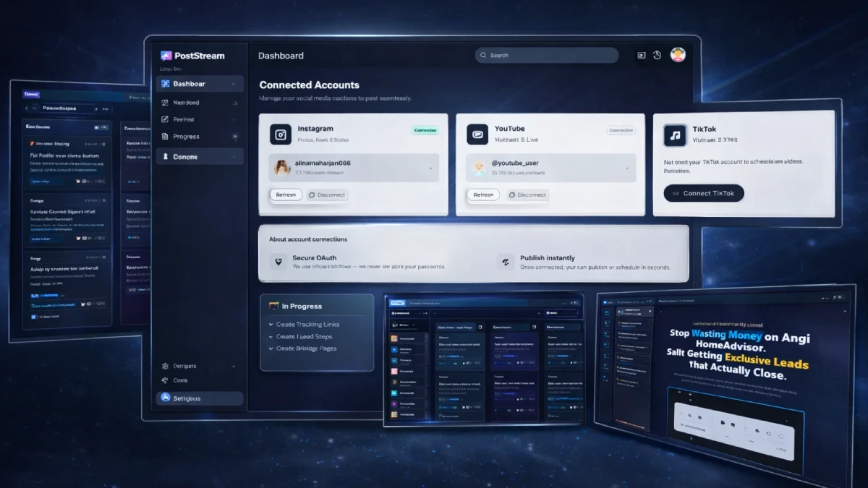The height and width of the screenshot is (488, 868).
Task: Click the Publish instantly icon
Action: point(506,262)
